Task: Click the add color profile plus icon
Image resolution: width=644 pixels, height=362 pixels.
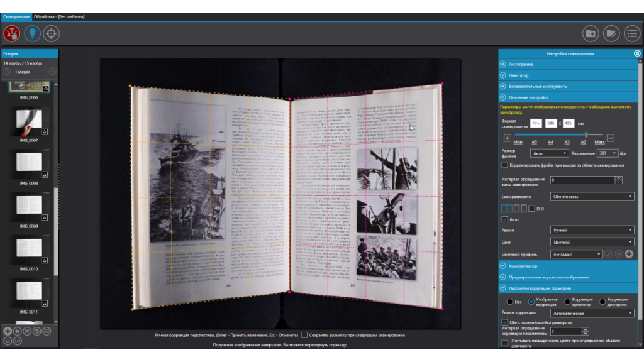Action: (629, 254)
